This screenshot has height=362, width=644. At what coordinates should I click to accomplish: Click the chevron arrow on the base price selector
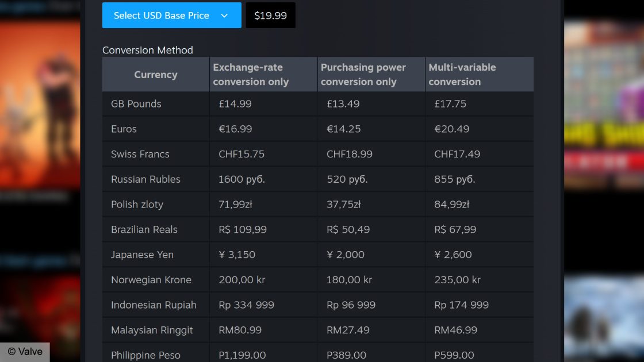coord(225,16)
